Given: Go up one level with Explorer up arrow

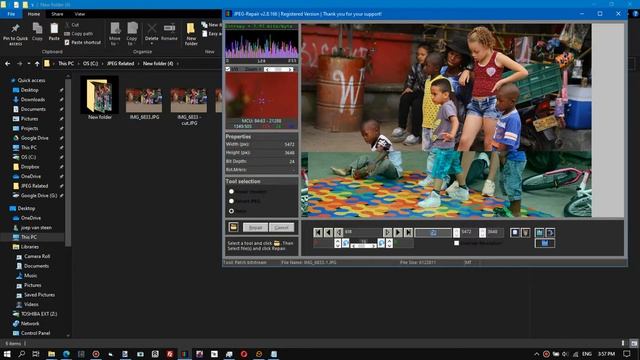Looking at the screenshot, I should pos(37,64).
